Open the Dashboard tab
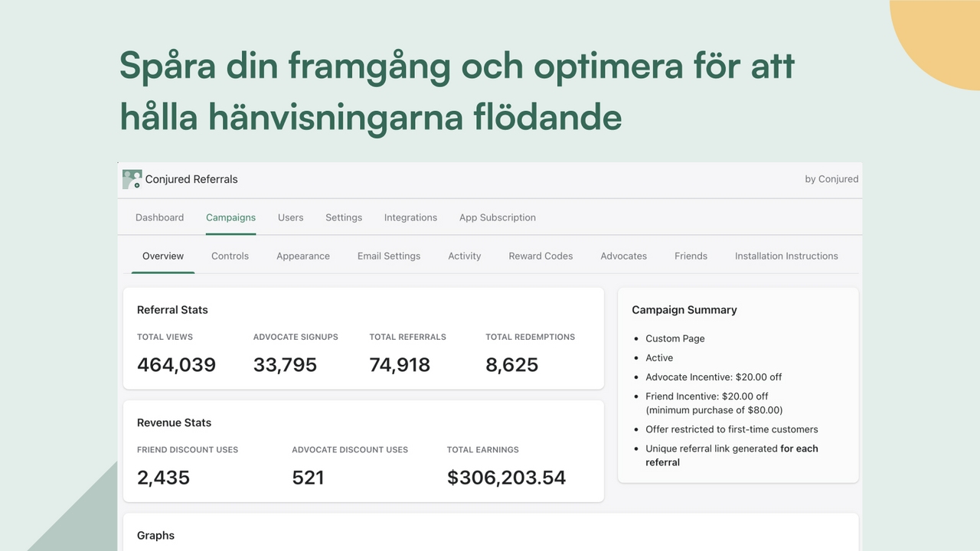 tap(159, 217)
